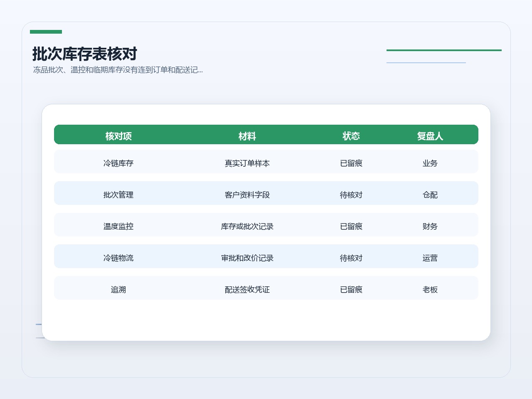Click the subtitle beginning 冻品批次、温控和临期库存
532x399 pixels.
(x=118, y=70)
